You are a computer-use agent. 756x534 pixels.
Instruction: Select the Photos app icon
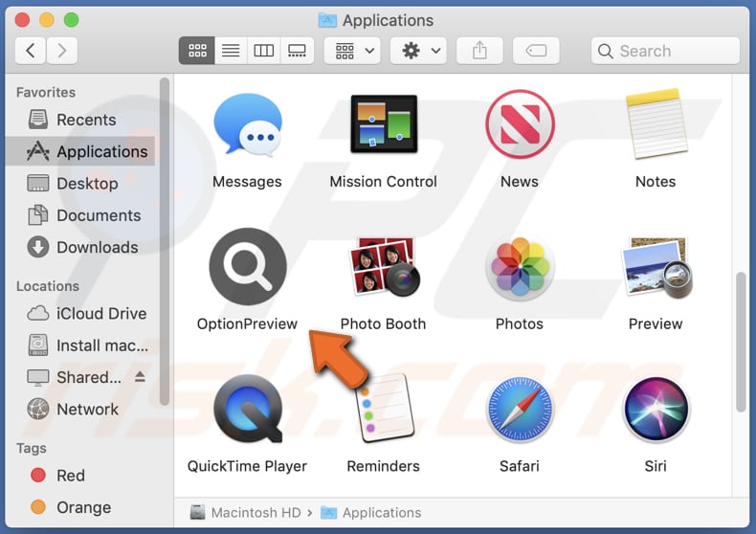[x=520, y=266]
